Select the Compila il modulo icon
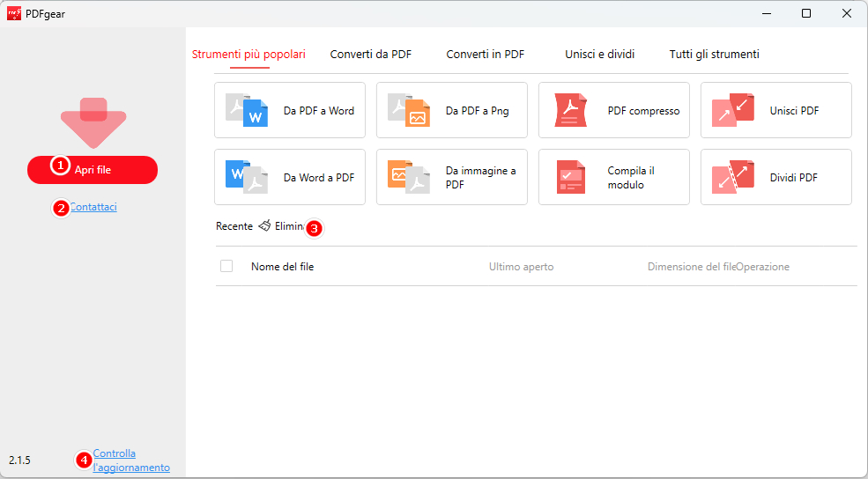868x479 pixels. point(571,177)
